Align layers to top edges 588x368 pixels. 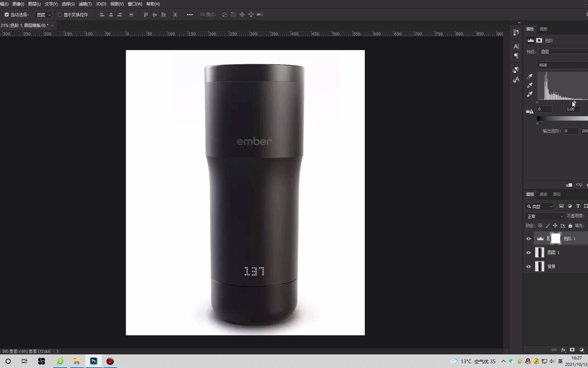(x=146, y=15)
